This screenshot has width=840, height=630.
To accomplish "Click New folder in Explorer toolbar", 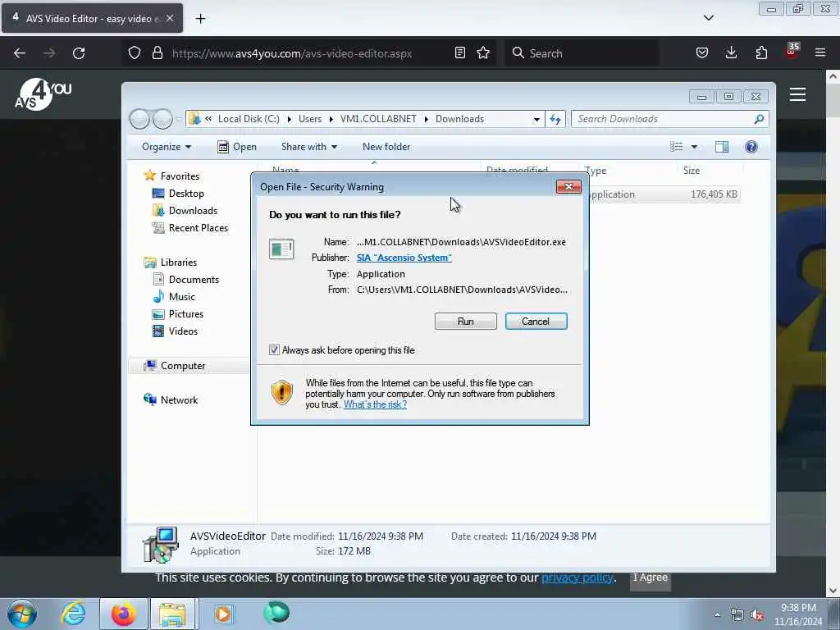I will pyautogui.click(x=386, y=147).
